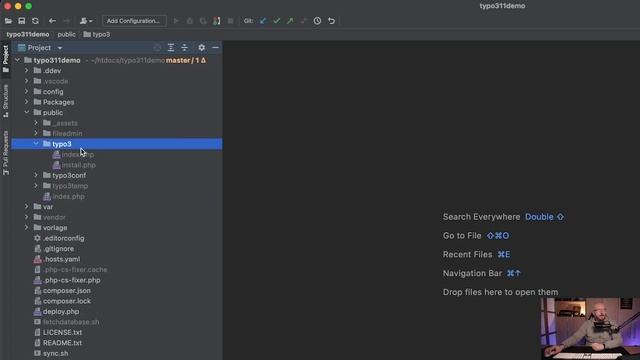This screenshot has height=360, width=640.
Task: Click the Reload from disk icon
Action: coord(36,21)
